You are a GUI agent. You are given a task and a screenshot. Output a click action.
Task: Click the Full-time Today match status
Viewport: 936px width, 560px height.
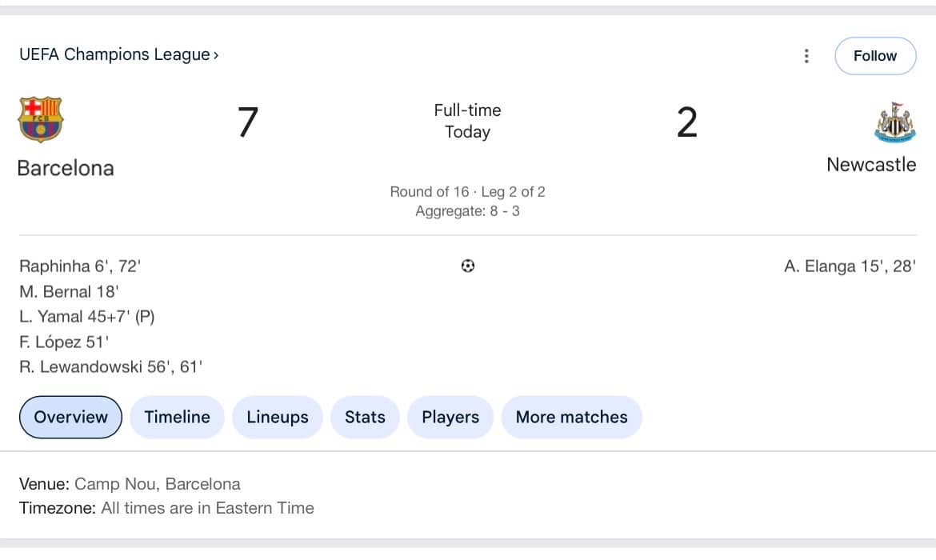click(467, 121)
